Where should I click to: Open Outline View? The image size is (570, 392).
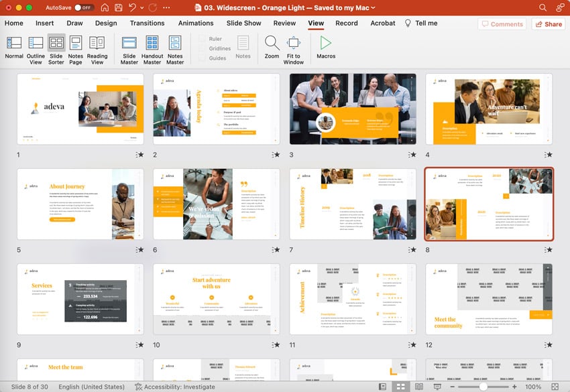pyautogui.click(x=36, y=48)
